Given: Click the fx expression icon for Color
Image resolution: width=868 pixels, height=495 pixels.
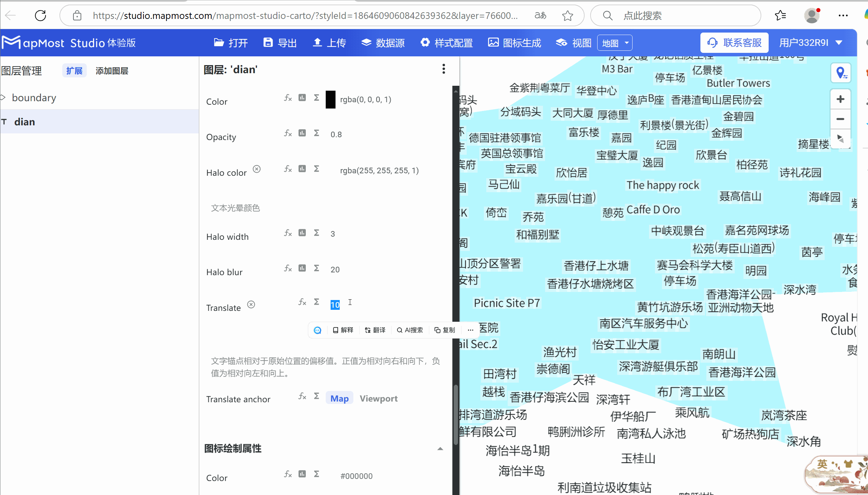Looking at the screenshot, I should 288,98.
